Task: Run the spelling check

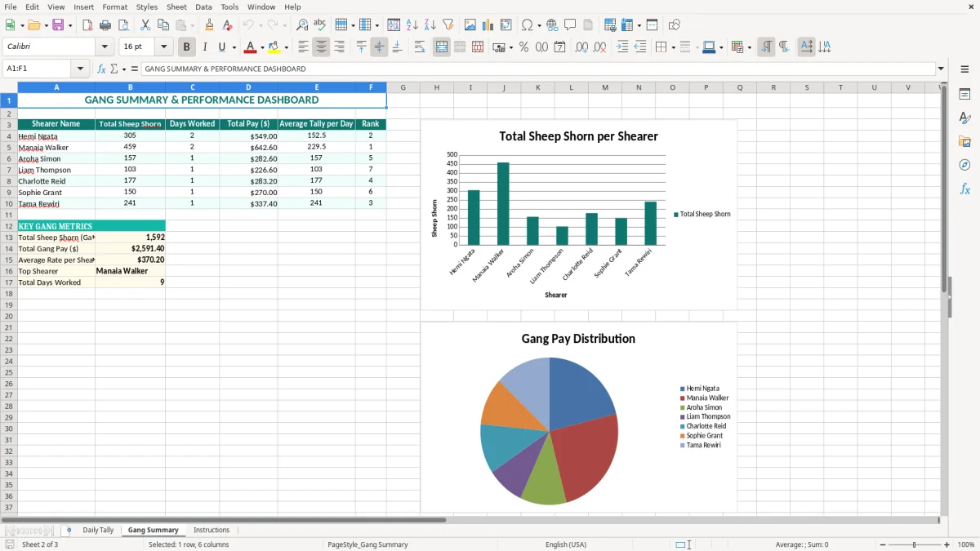Action: click(320, 25)
